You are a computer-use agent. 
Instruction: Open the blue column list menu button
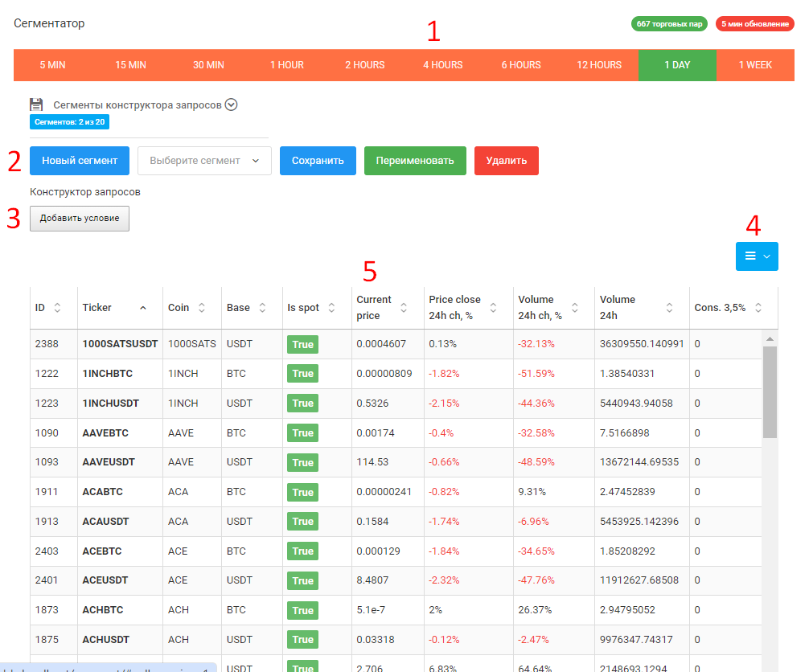click(x=757, y=256)
